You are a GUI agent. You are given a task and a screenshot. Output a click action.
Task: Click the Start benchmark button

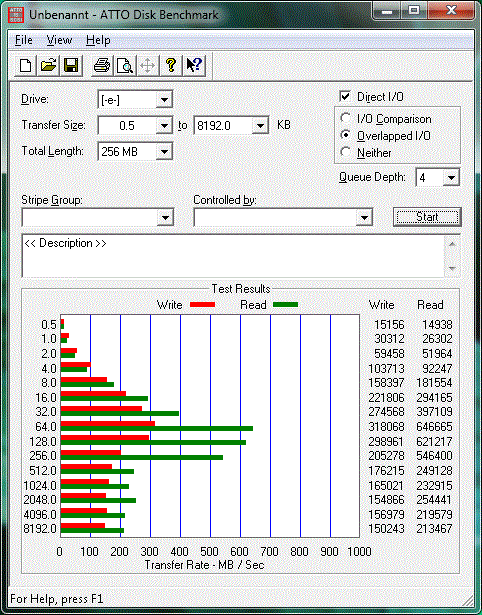pos(427,217)
